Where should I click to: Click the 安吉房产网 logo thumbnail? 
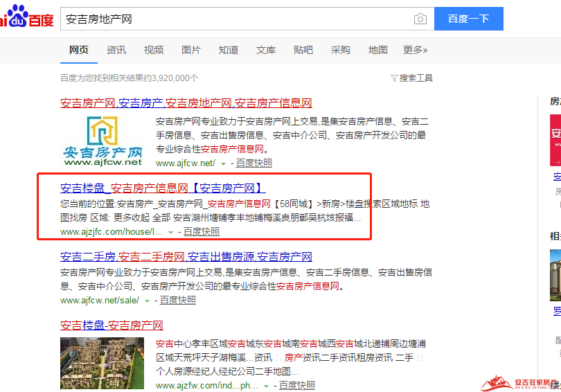(103, 141)
